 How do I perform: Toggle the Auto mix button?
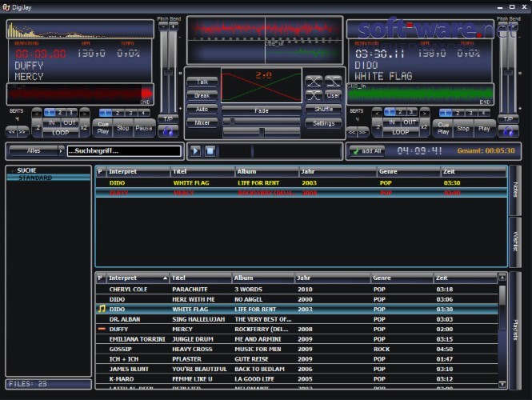coord(202,110)
